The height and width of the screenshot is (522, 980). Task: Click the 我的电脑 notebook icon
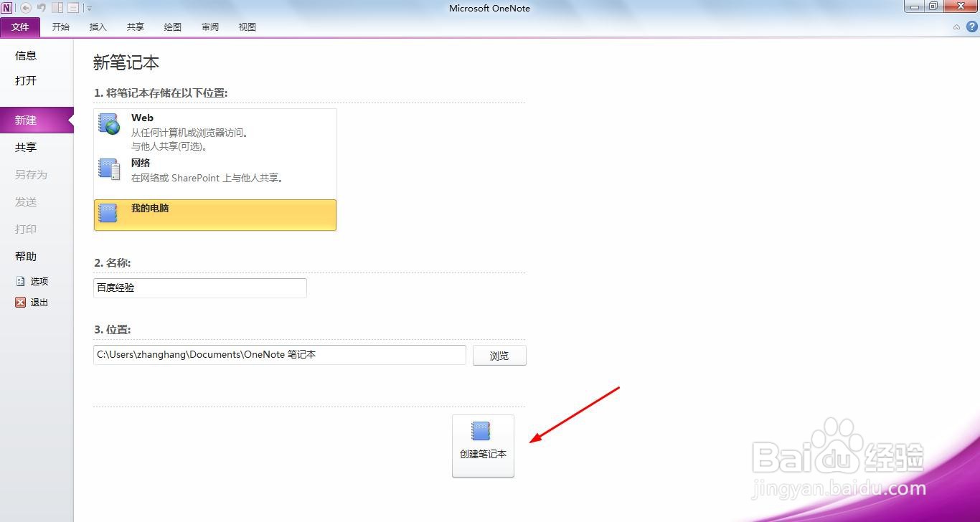click(108, 213)
